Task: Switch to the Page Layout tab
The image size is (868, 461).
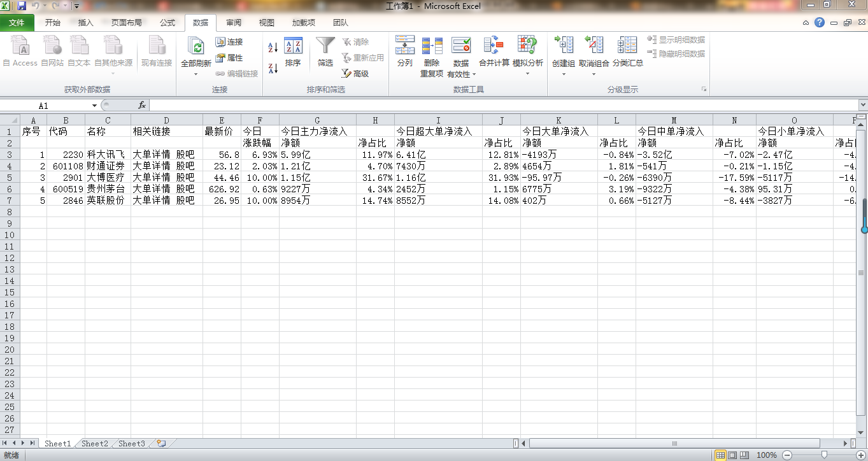Action: point(127,22)
